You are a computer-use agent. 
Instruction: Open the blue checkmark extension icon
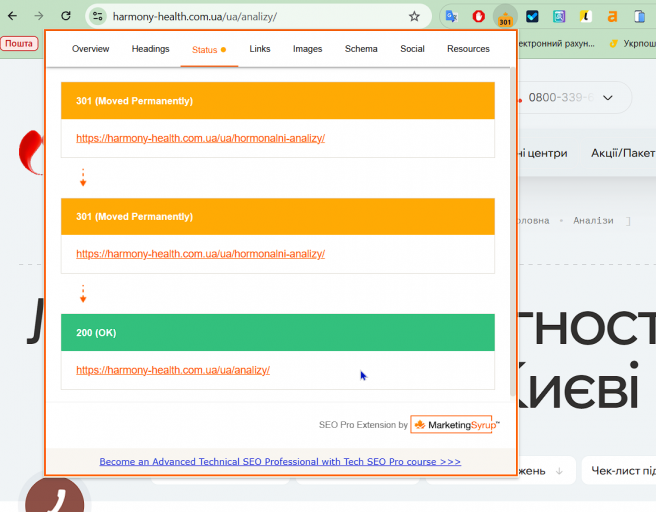pos(532,16)
